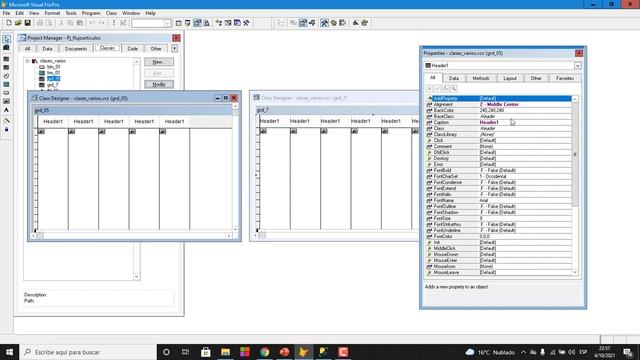Choose the Label 'A' control in Form Controls

[x=7, y=110]
